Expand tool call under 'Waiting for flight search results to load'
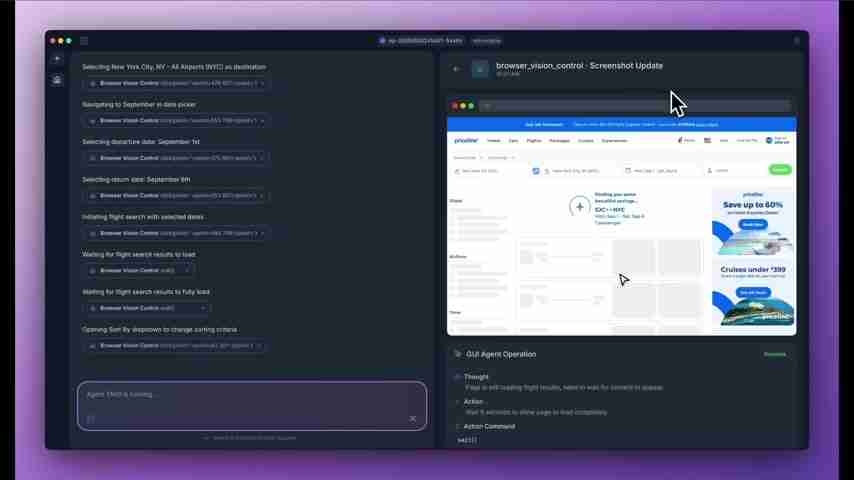The image size is (854, 480). point(138,271)
